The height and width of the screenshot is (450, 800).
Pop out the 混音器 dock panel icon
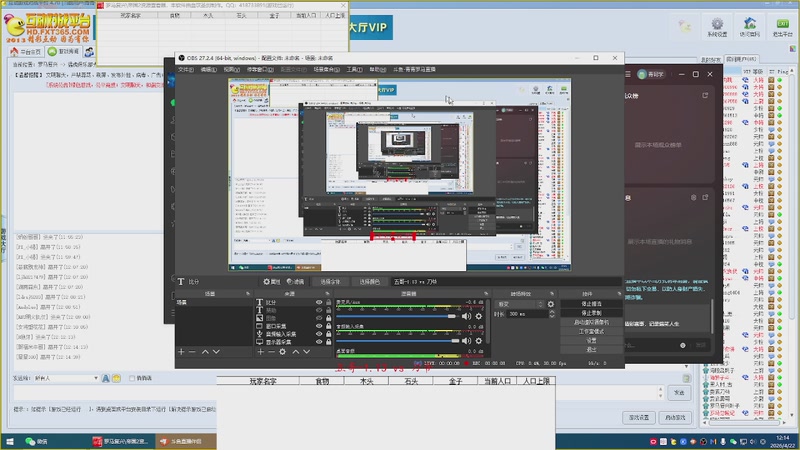coord(486,294)
